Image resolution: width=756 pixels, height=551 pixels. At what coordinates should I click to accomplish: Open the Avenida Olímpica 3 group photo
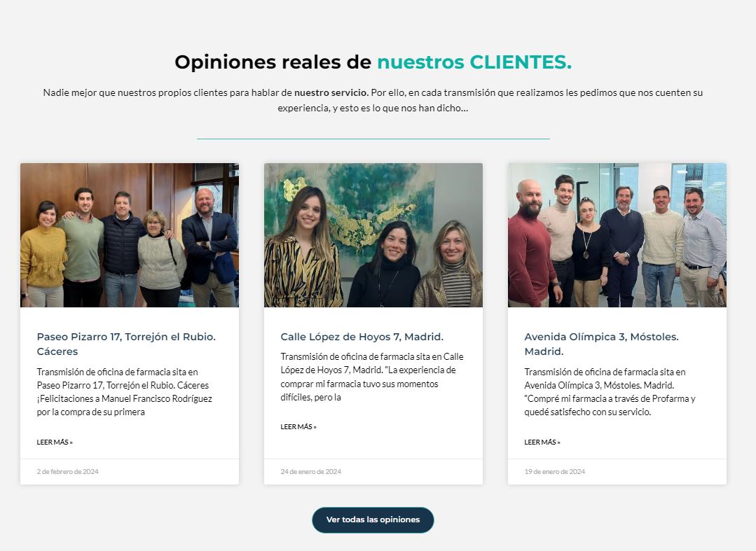pos(617,235)
